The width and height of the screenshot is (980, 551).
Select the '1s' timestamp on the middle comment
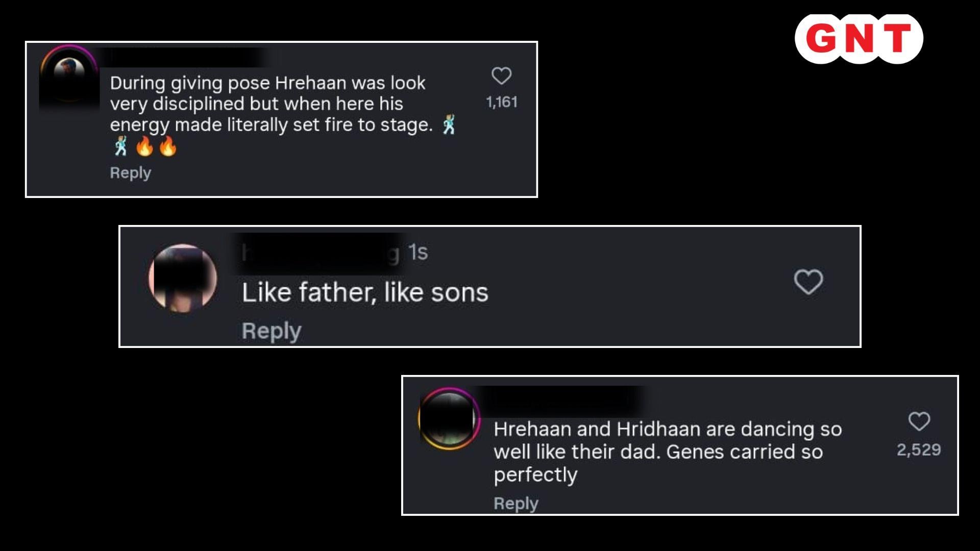(x=419, y=251)
